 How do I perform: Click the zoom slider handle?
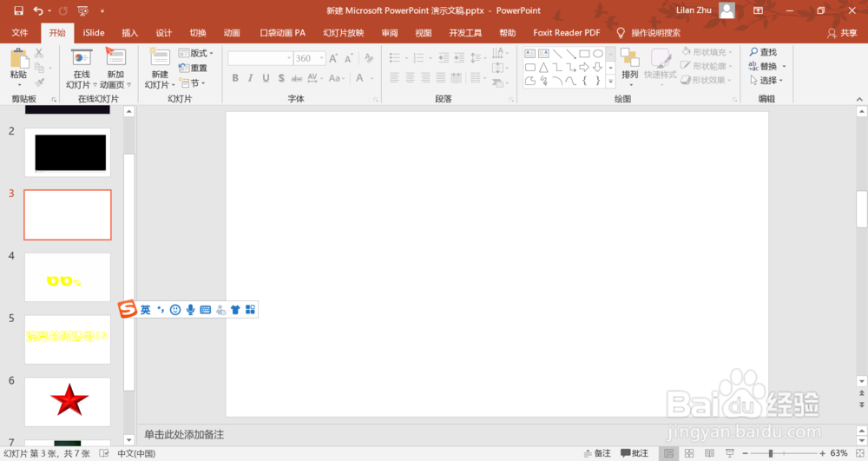(x=771, y=453)
